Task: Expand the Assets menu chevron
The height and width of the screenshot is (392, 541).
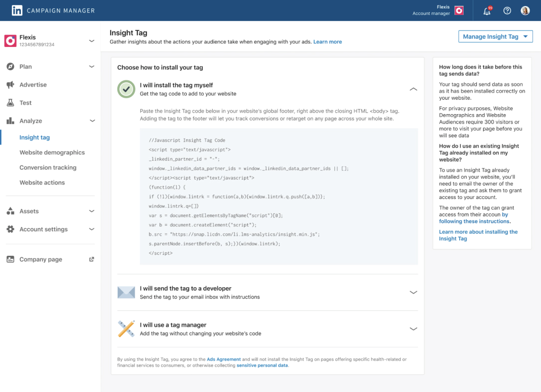Action: click(91, 211)
